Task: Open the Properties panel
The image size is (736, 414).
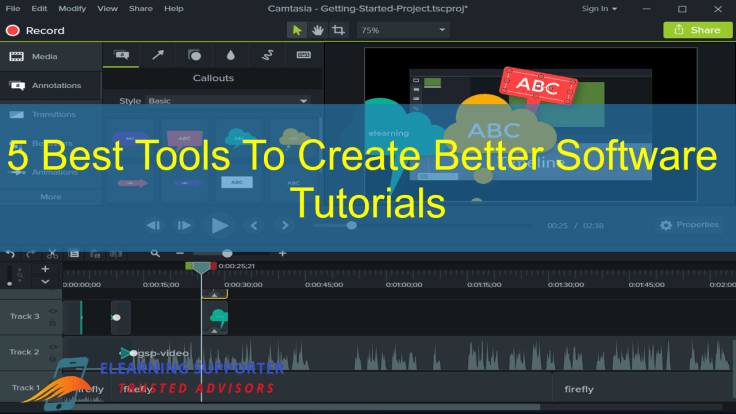Action: point(689,225)
